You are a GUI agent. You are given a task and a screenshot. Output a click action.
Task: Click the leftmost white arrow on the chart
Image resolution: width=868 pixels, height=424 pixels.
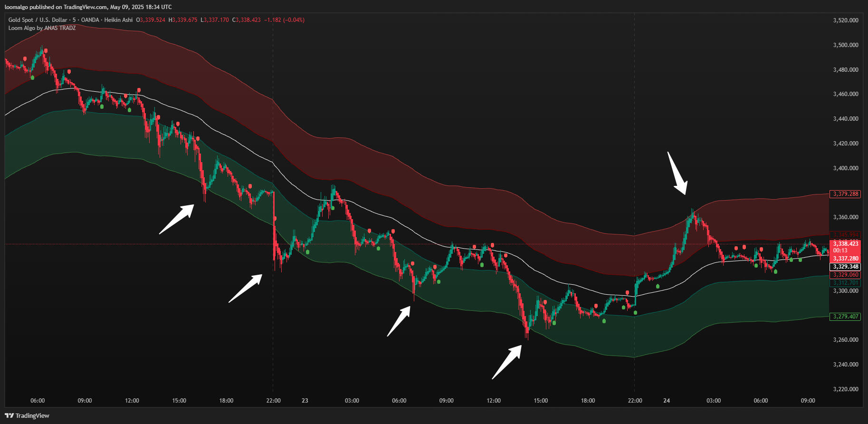177,219
